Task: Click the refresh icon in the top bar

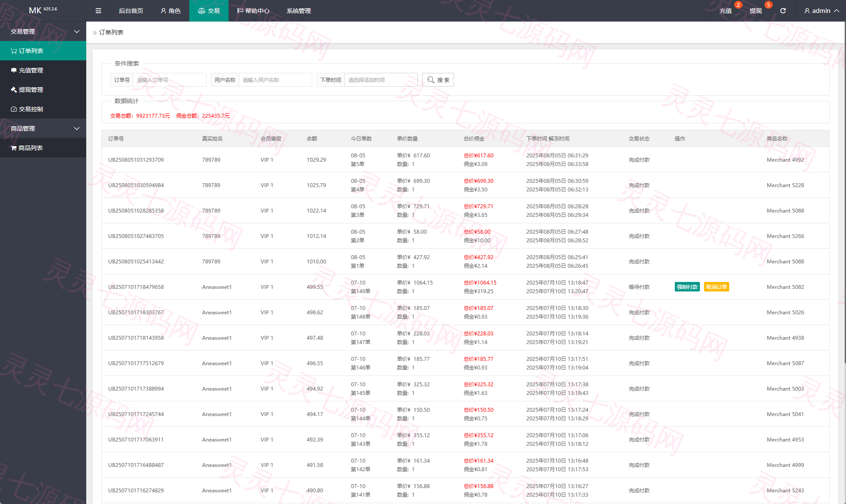Action: click(783, 11)
